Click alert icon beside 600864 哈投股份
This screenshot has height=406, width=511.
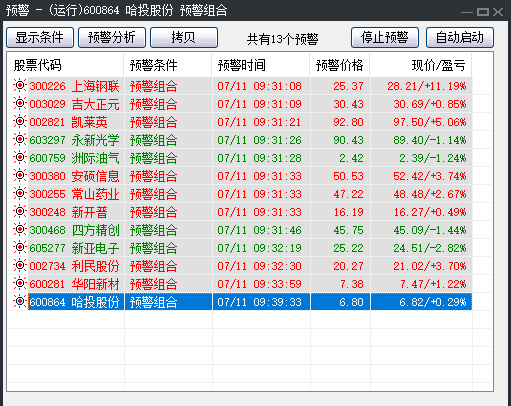click(20, 302)
